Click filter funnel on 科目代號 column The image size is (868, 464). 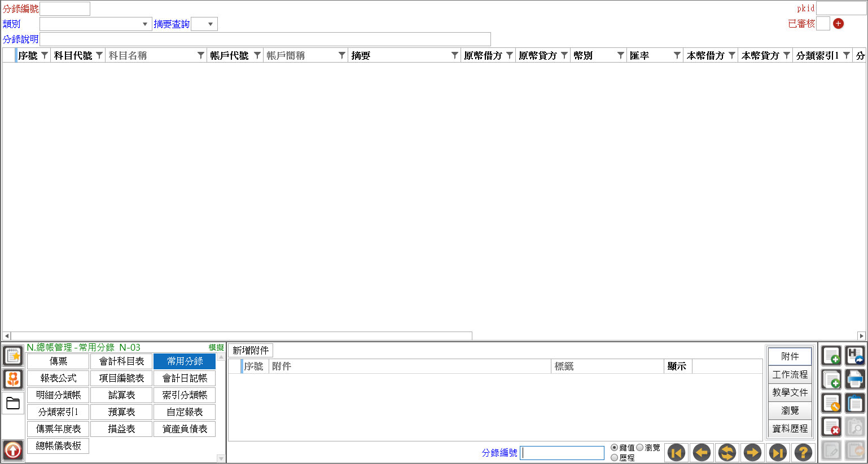(x=99, y=55)
